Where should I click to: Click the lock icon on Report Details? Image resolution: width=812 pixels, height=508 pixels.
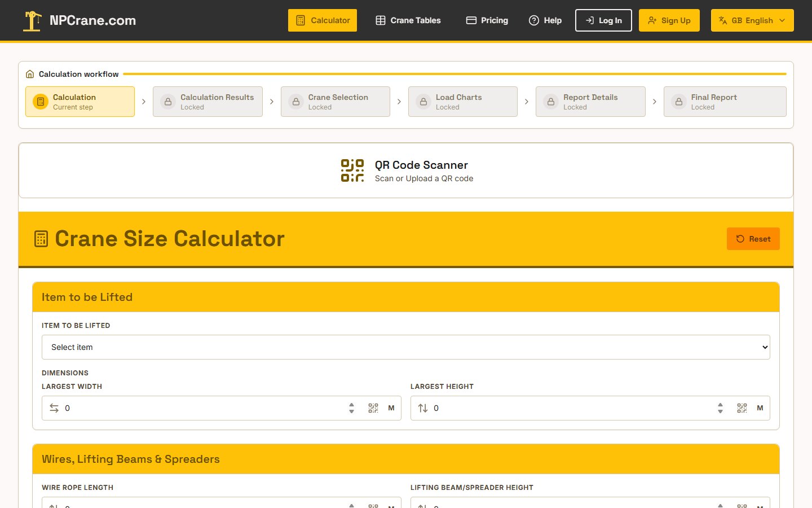click(551, 102)
